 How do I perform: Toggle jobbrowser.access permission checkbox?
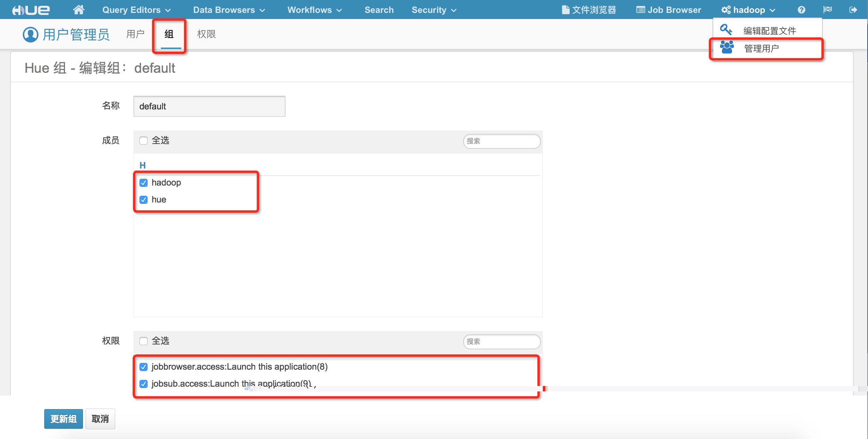pos(144,367)
